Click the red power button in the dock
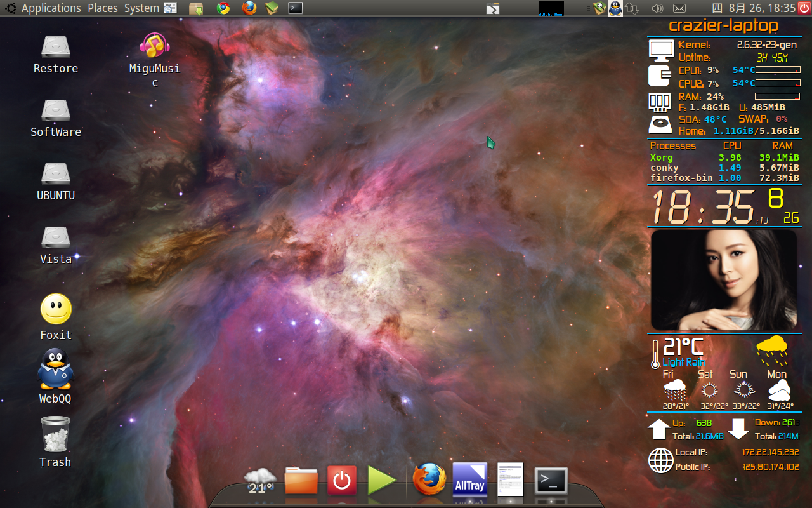The width and height of the screenshot is (812, 508). coord(342,480)
